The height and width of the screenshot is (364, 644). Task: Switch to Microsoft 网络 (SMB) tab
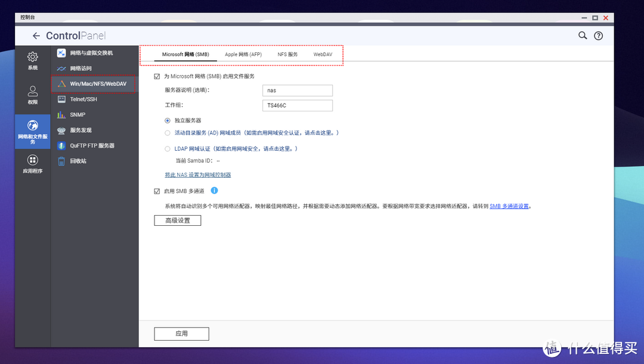click(185, 54)
